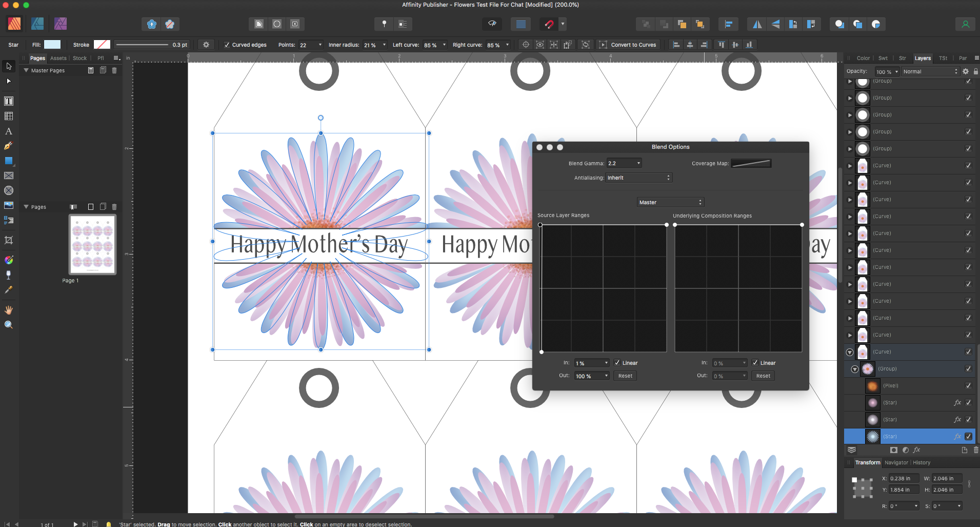This screenshot has width=980, height=527.
Task: Select the Transparency tool
Action: (x=9, y=275)
